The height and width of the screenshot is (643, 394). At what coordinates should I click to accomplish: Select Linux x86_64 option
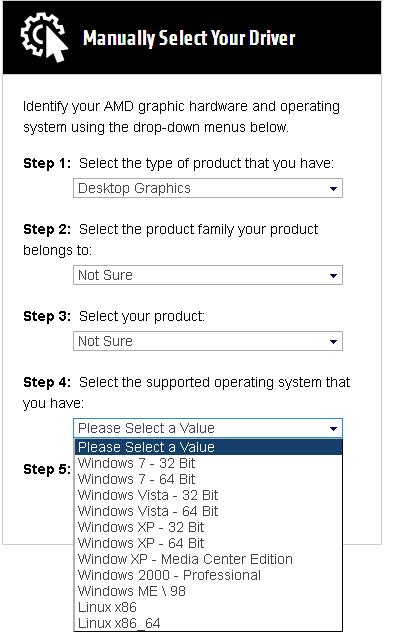point(208,623)
